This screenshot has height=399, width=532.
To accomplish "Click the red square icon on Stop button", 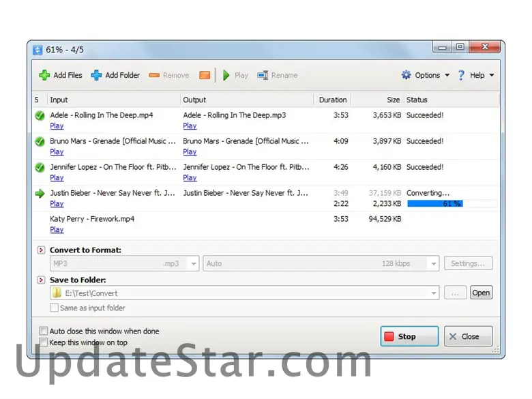I will pos(389,336).
